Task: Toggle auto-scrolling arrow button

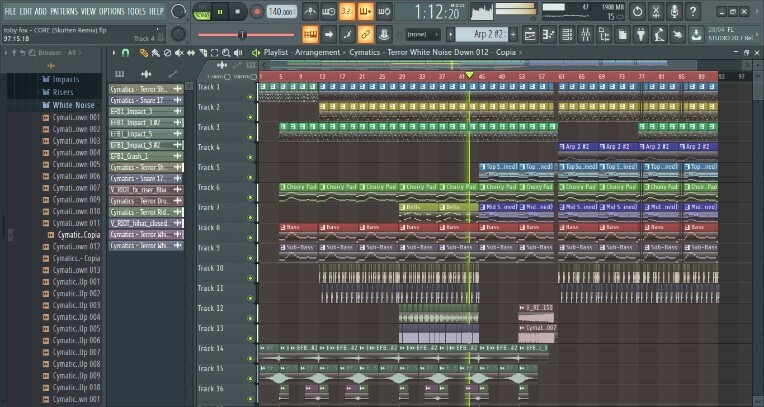Action: [328, 34]
